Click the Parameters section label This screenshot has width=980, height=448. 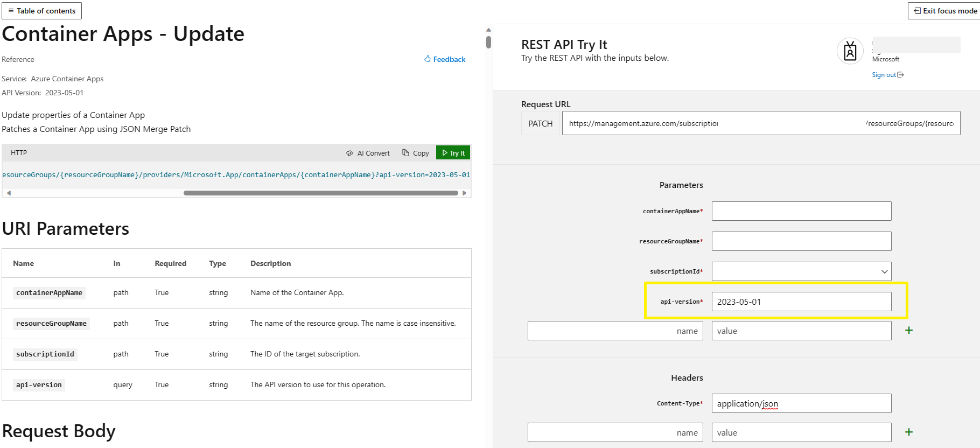[681, 185]
